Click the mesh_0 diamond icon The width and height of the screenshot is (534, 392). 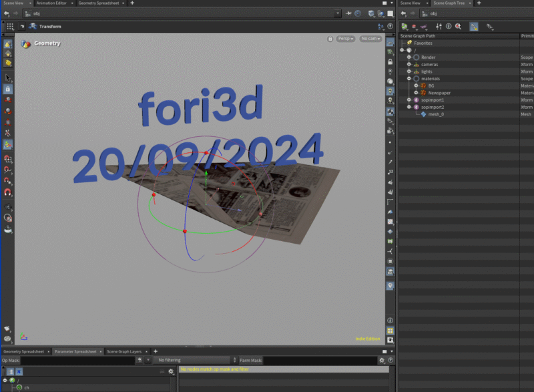coord(423,114)
